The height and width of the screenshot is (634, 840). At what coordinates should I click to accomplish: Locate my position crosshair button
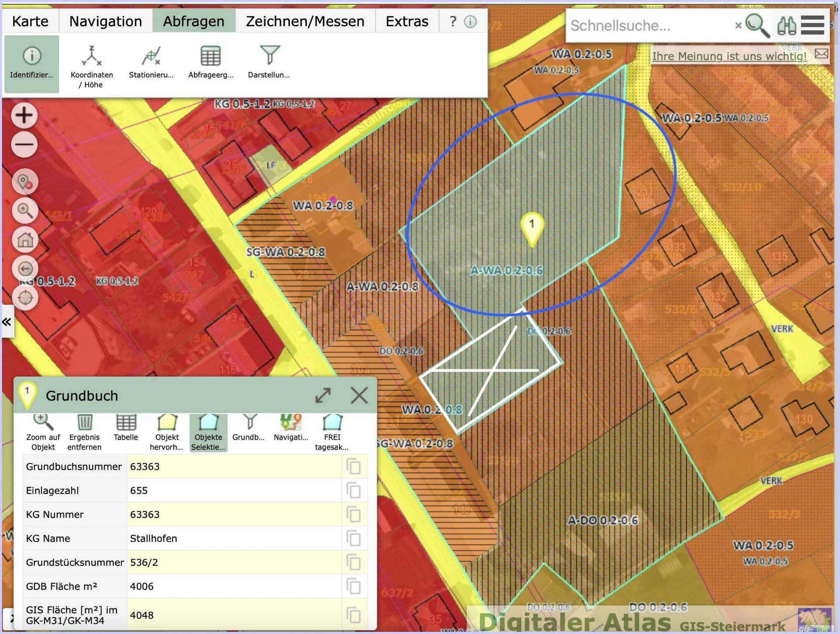click(25, 298)
